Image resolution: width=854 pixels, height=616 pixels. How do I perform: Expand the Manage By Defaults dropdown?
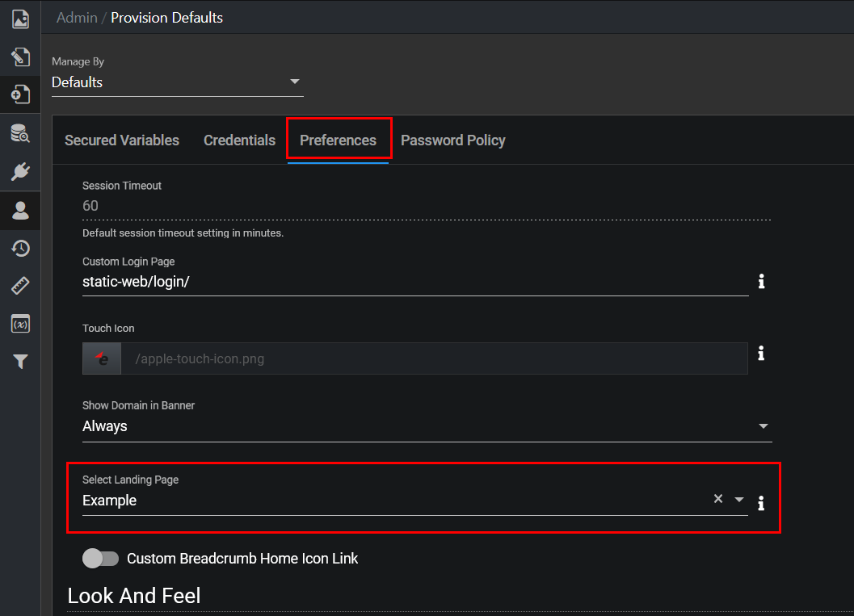click(178, 82)
